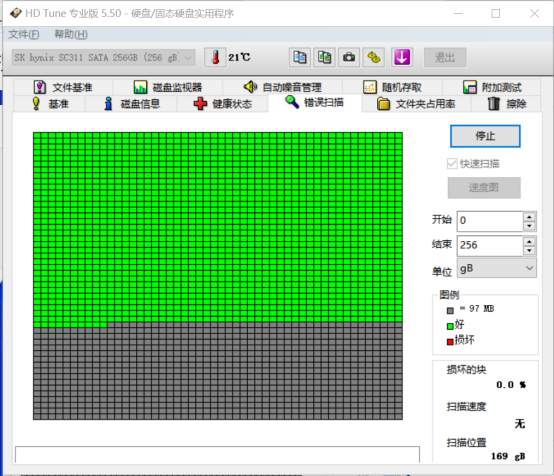Viewport: 554px width, 476px height.
Task: Open the options gears icon
Action: click(373, 57)
